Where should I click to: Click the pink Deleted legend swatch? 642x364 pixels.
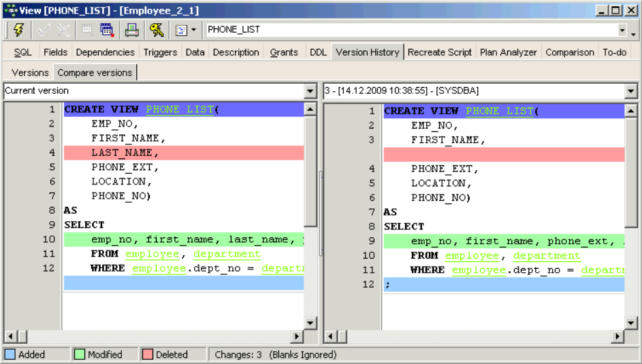tap(148, 354)
